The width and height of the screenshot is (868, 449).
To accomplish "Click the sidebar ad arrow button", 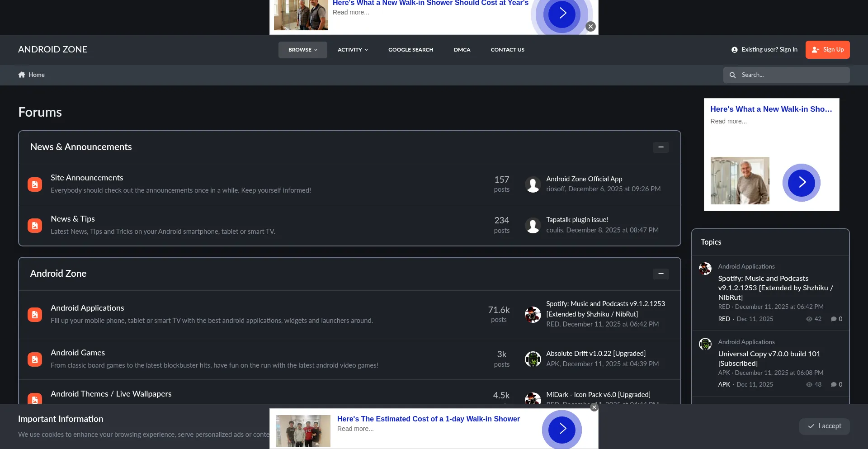I will [801, 182].
